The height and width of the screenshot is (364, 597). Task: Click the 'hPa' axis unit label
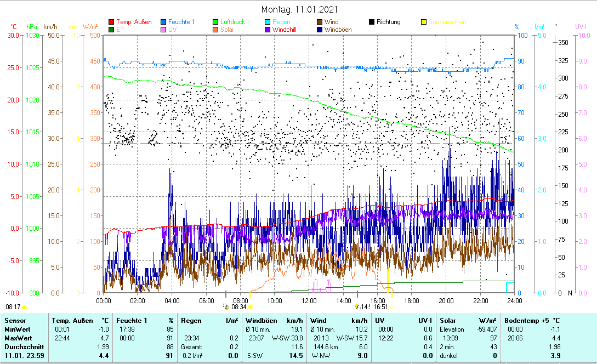[32, 27]
